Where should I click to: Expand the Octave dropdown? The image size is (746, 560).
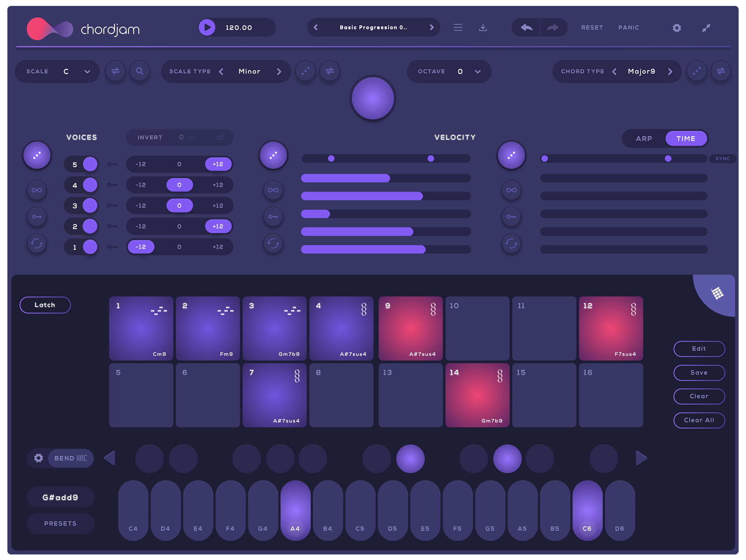[x=478, y=72]
